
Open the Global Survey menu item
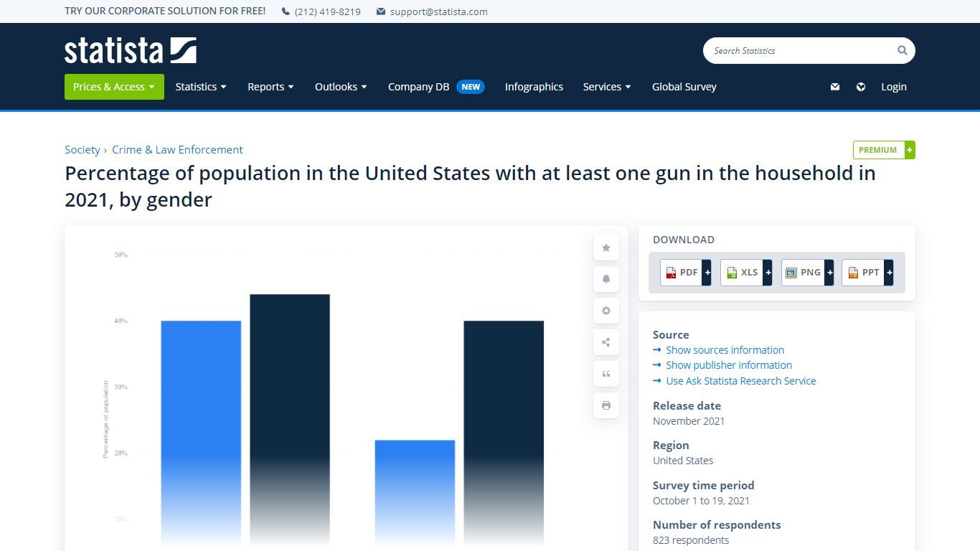coord(684,87)
